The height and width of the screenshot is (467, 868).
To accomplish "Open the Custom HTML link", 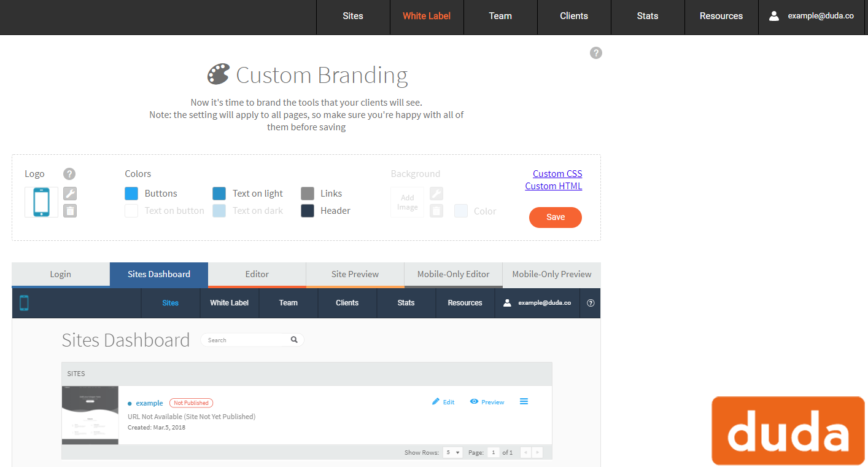I will [x=553, y=186].
